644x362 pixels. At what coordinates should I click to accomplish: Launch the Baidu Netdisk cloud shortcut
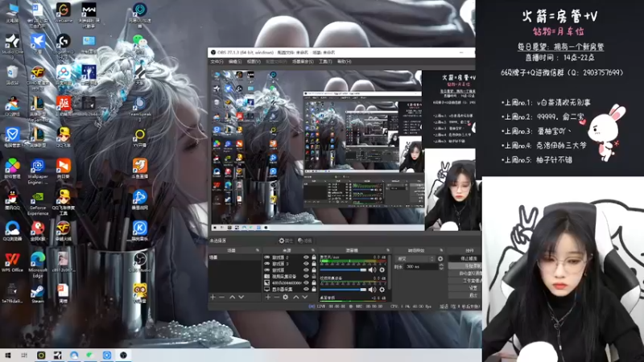tap(64, 74)
